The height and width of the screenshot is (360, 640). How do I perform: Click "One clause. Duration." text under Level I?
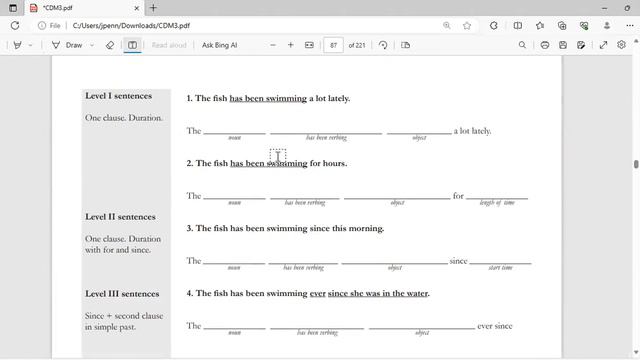coord(124,118)
